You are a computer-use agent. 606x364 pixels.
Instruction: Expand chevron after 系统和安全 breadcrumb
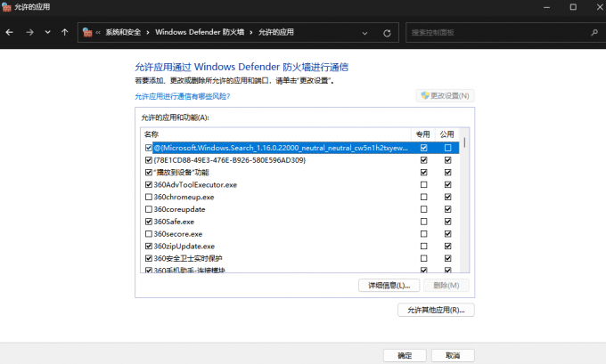[148, 32]
